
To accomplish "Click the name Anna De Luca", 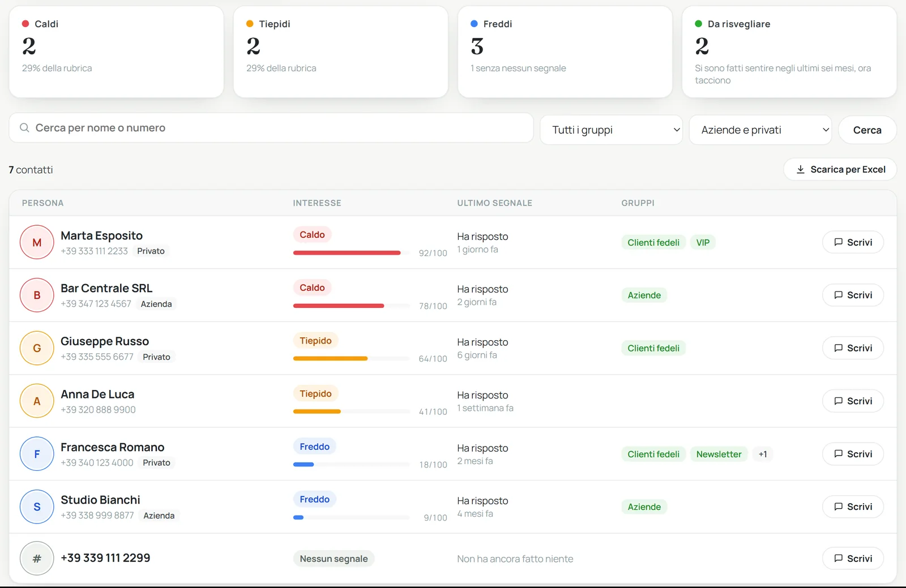I will click(97, 394).
